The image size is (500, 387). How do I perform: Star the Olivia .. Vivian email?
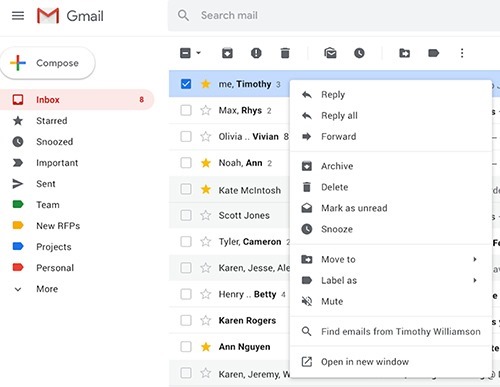click(x=206, y=136)
